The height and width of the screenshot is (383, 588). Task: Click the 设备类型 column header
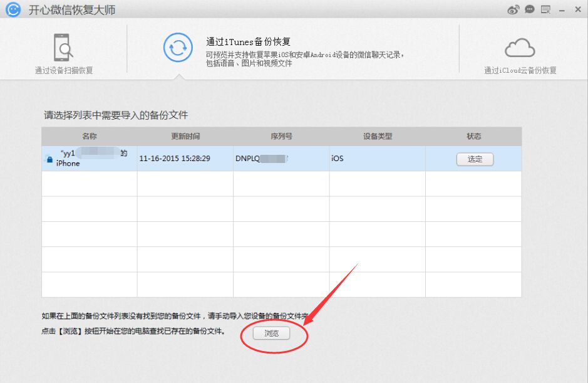377,136
